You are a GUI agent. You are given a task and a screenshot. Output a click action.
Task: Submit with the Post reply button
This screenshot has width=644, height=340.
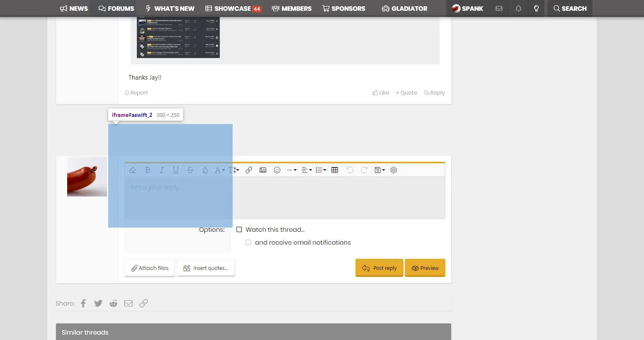point(379,268)
